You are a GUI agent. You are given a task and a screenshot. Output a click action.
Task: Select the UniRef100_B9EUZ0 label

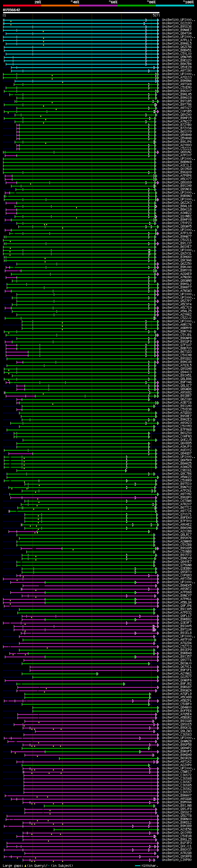click(177, 60)
